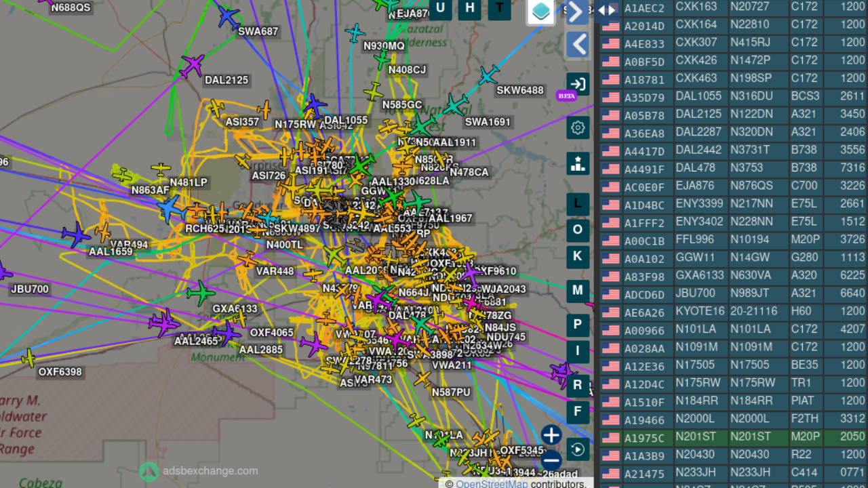The image size is (868, 488).
Task: Click the US flag in row AE6A26
Action: click(610, 312)
